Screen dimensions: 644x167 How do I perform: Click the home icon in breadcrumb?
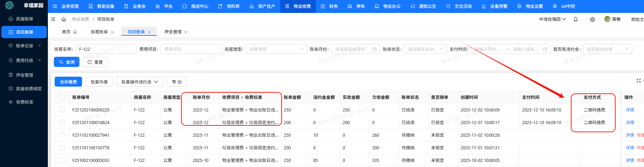tap(64, 19)
